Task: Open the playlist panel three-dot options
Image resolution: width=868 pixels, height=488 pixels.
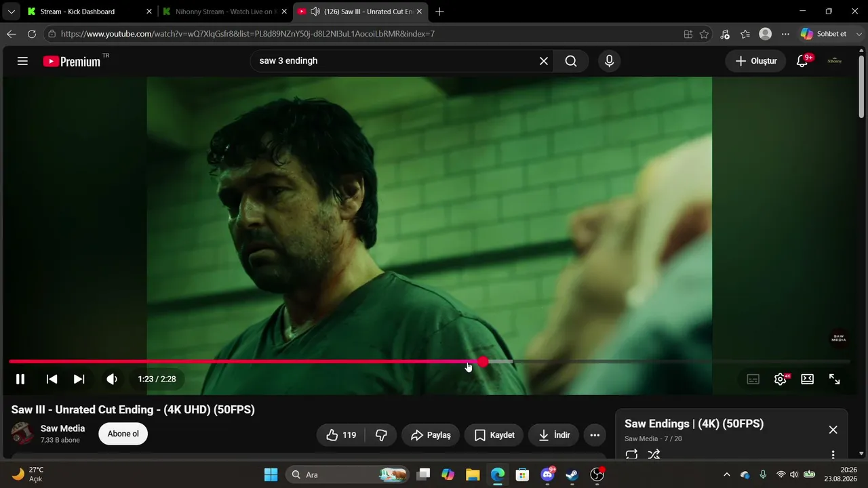Action: point(833,455)
